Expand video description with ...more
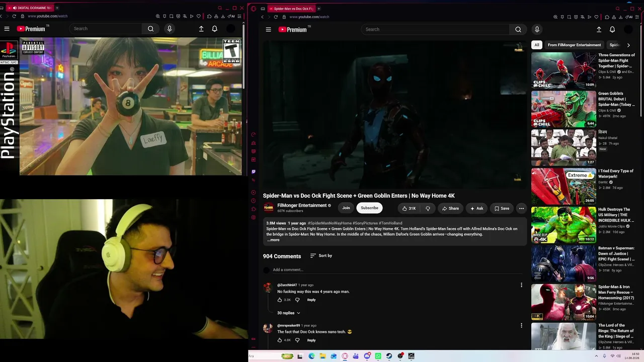This screenshot has height=362, width=644. coord(273,240)
